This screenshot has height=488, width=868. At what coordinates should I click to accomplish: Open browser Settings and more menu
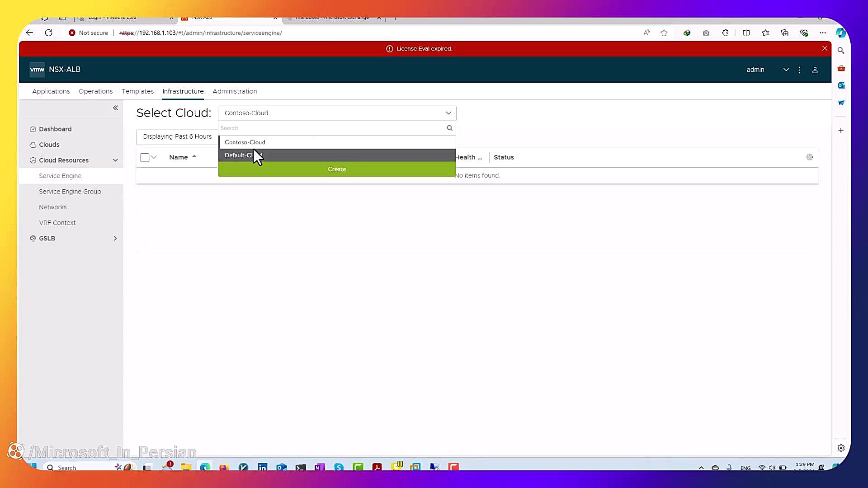coord(823,33)
